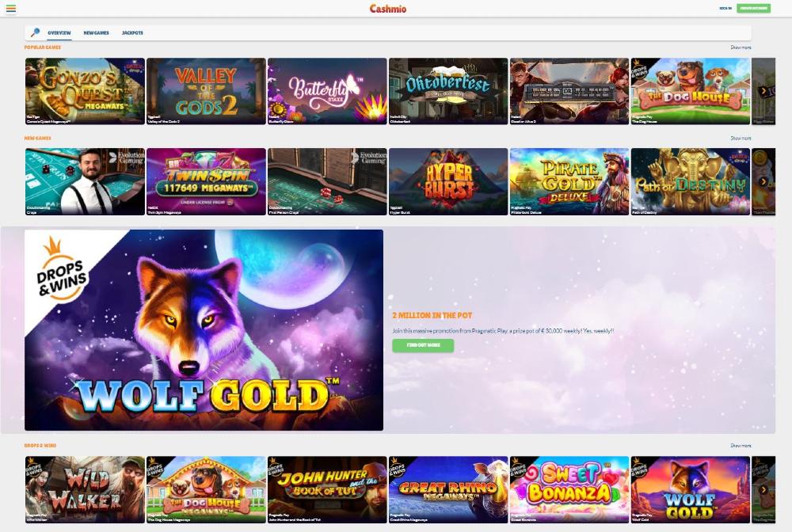
Task: Play the Hyper Burst slot
Action: (448, 182)
